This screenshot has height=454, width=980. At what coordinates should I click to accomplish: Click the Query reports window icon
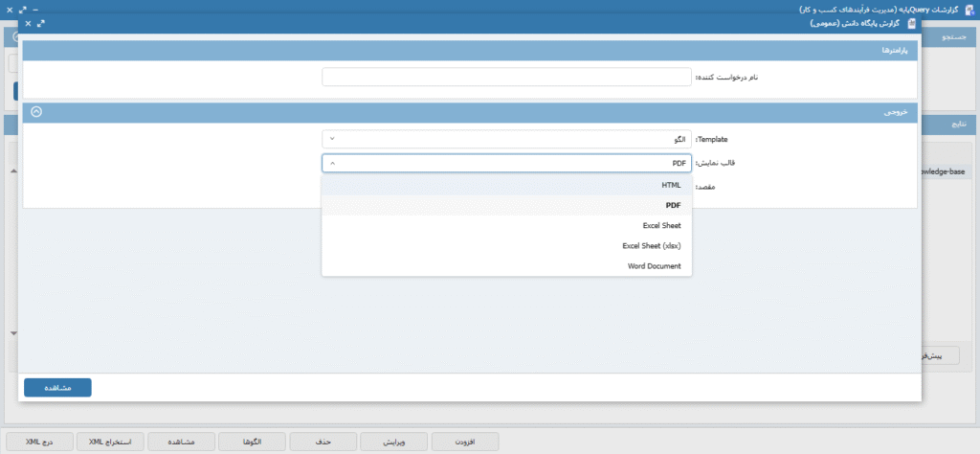tap(967, 8)
